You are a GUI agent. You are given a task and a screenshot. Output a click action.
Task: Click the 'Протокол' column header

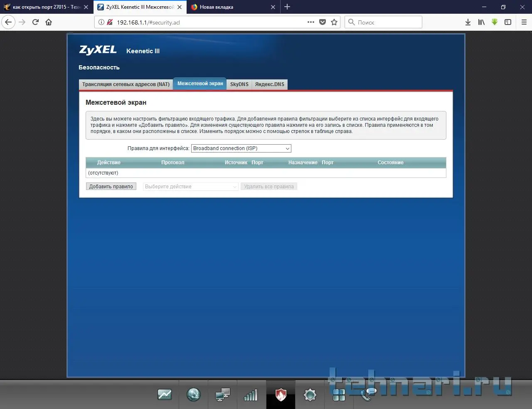tap(173, 163)
